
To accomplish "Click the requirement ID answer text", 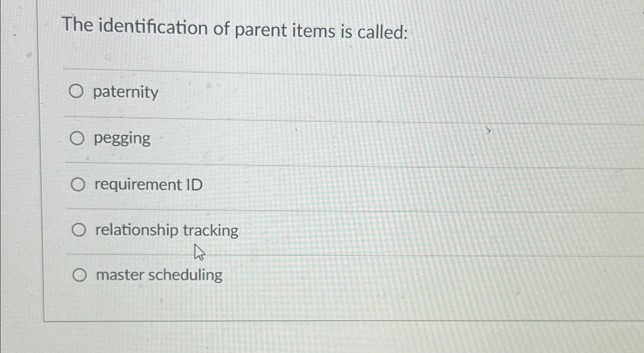I will click(x=148, y=185).
